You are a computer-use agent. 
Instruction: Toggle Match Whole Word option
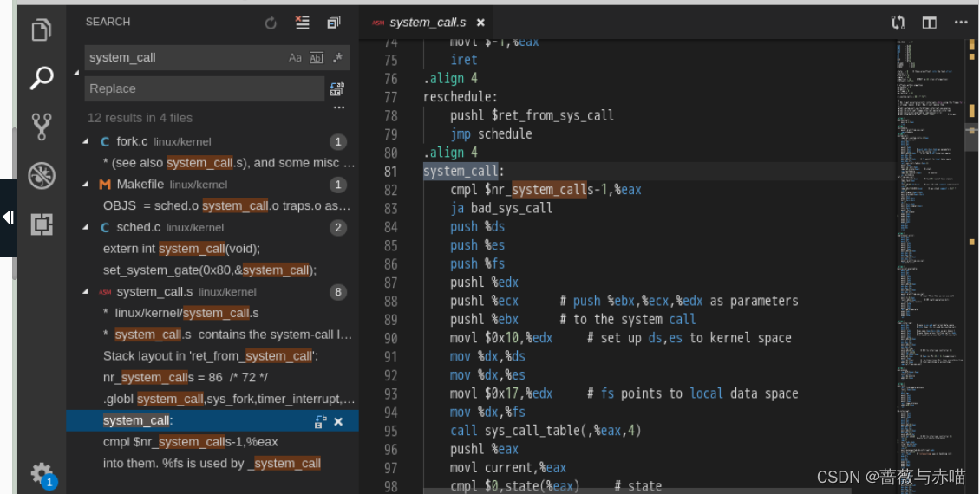(x=317, y=58)
